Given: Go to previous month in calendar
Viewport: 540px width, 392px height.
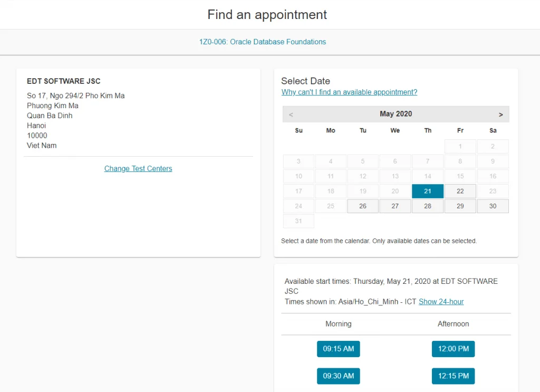Looking at the screenshot, I should point(291,114).
